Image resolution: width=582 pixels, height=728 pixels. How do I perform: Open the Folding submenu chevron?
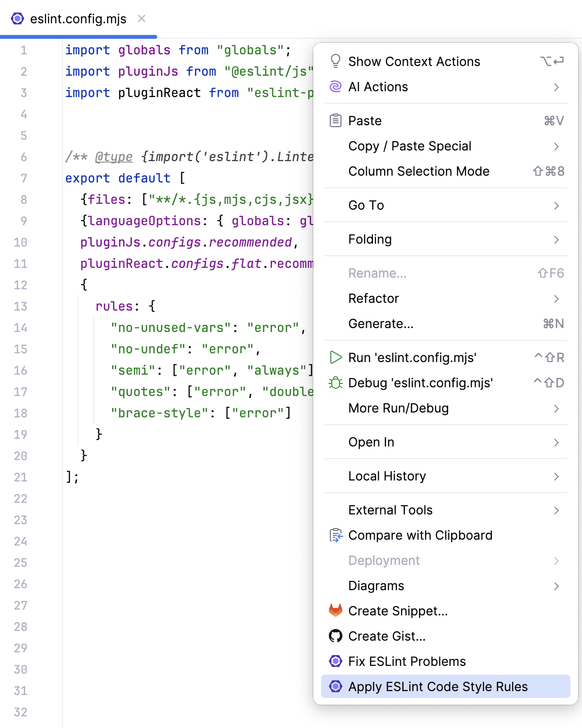[556, 239]
